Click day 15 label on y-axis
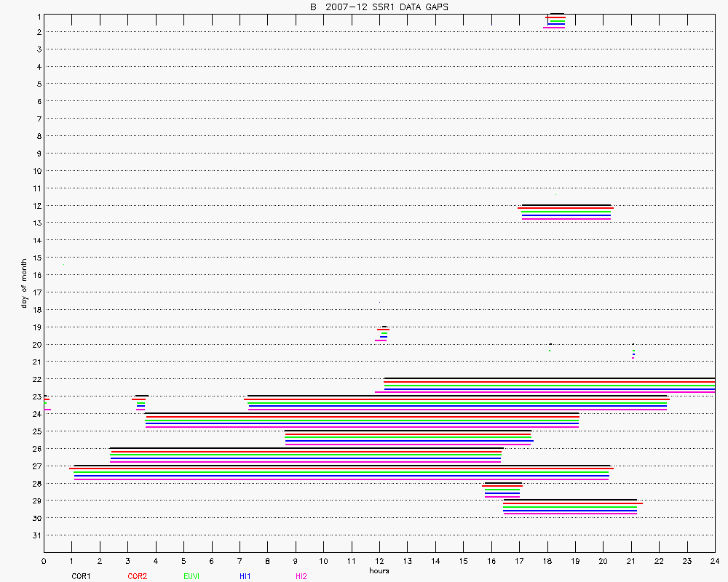 [x=36, y=258]
